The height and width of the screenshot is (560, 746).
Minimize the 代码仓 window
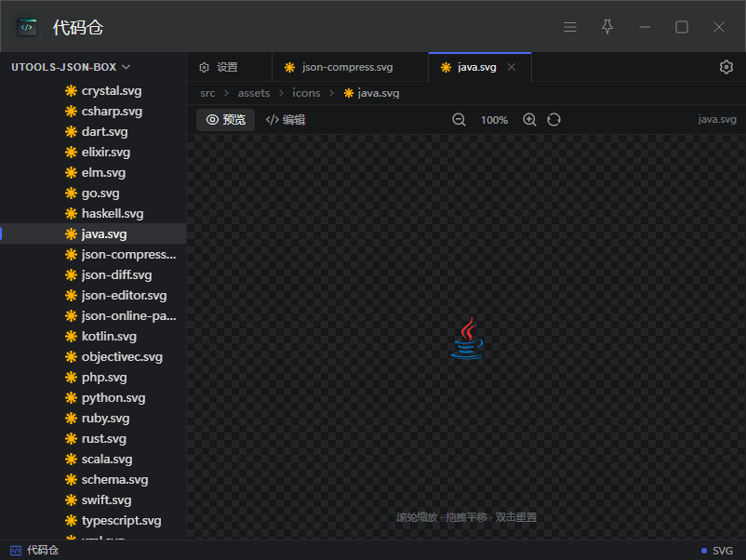(x=645, y=27)
